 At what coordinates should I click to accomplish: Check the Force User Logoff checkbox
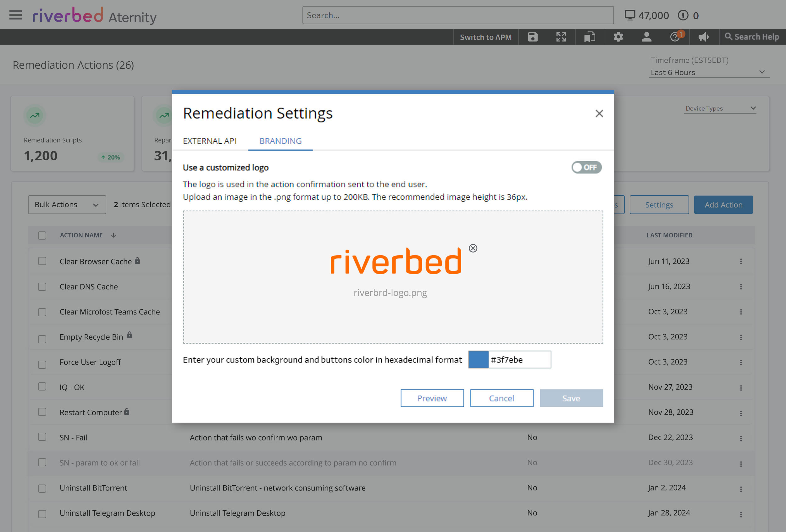click(x=42, y=365)
